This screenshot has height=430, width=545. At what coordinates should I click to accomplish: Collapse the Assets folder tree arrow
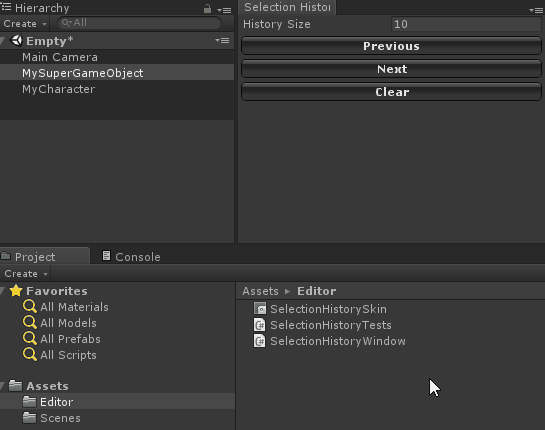[2, 386]
